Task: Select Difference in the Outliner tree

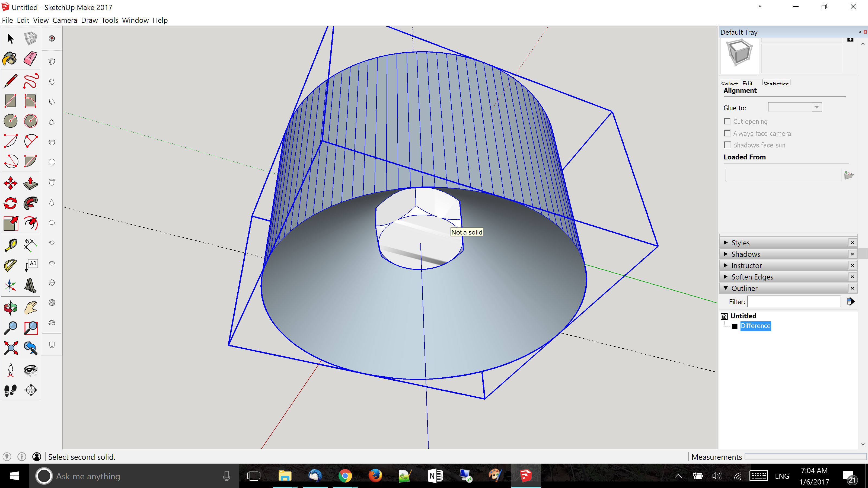Action: [755, 326]
